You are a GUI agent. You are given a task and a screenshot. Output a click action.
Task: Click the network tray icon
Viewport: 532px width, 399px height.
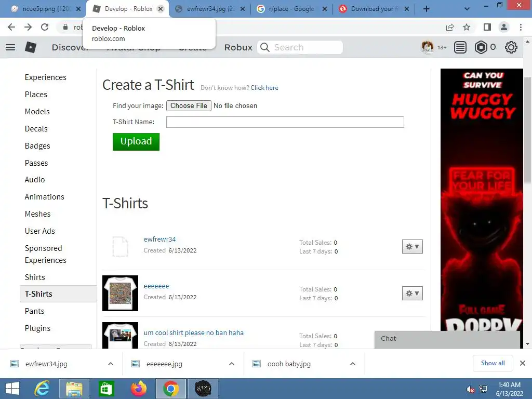pyautogui.click(x=483, y=390)
